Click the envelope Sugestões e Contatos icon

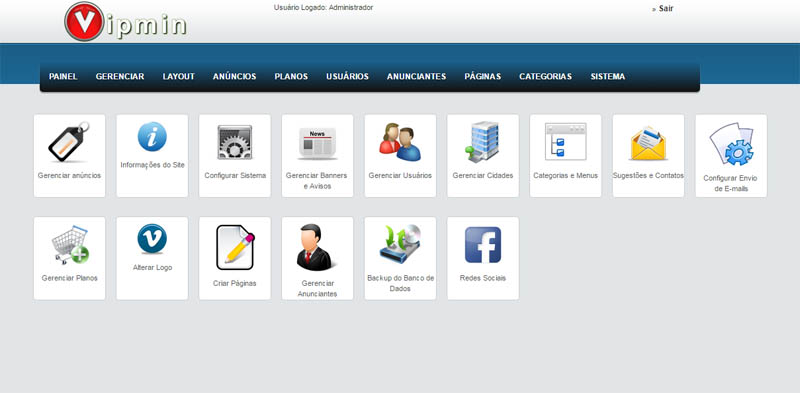[x=648, y=143]
